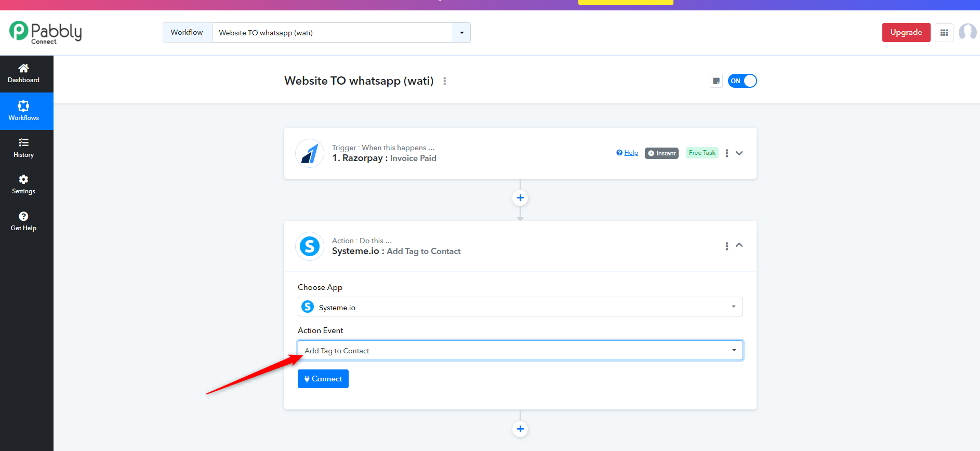This screenshot has width=980, height=451.
Task: Open the Dashboard sidebar item
Action: pyautogui.click(x=23, y=74)
